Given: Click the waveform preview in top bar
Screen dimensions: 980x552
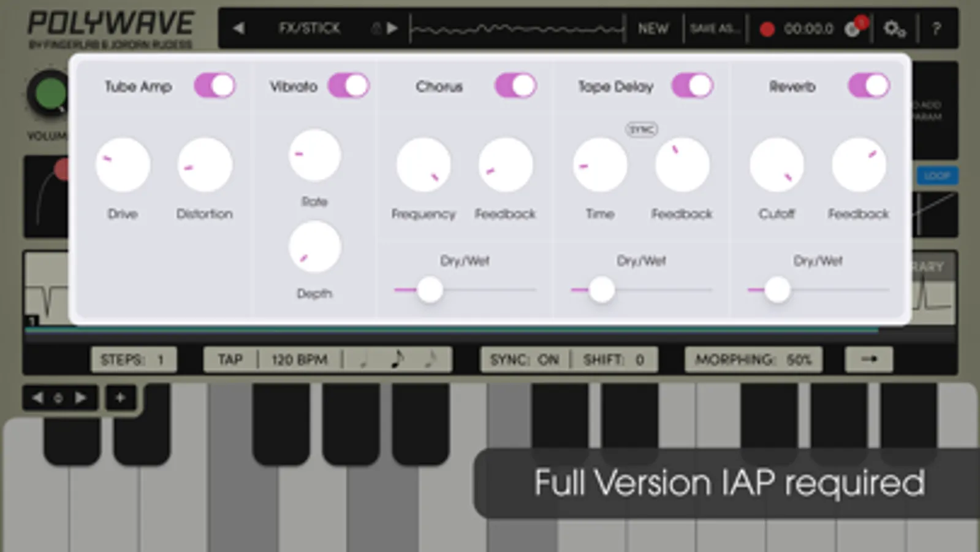Looking at the screenshot, I should 518,28.
